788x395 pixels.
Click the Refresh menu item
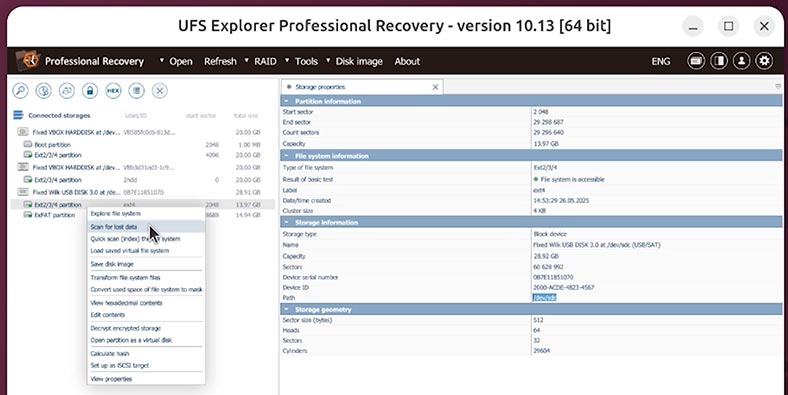(220, 61)
